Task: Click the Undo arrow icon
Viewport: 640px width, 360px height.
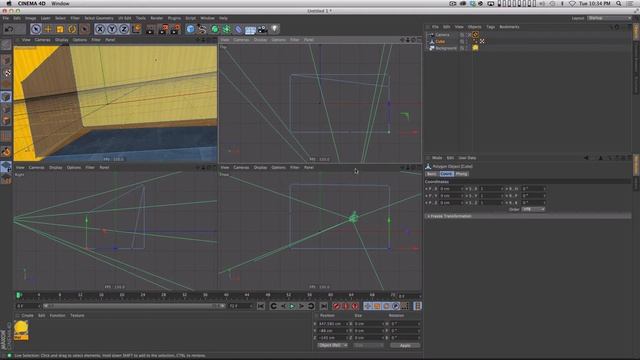Action: tap(9, 29)
